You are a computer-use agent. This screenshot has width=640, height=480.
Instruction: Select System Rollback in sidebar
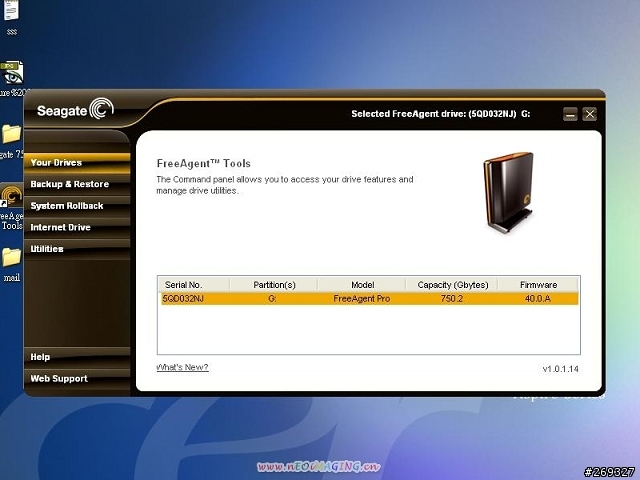tap(77, 206)
